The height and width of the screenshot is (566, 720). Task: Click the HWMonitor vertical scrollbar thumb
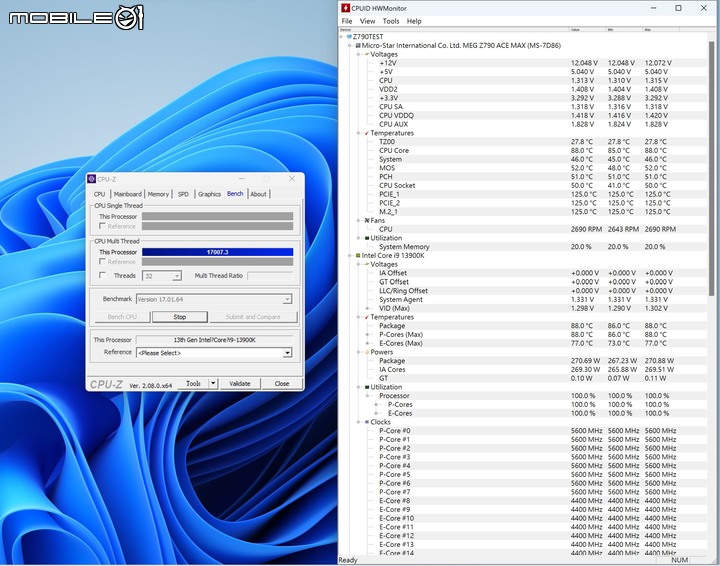click(x=711, y=168)
